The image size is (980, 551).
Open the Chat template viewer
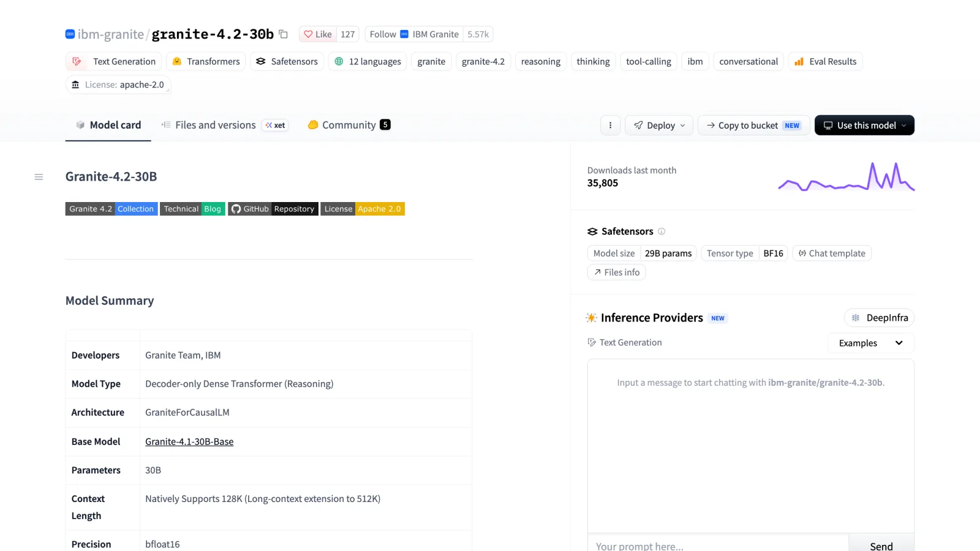click(832, 253)
